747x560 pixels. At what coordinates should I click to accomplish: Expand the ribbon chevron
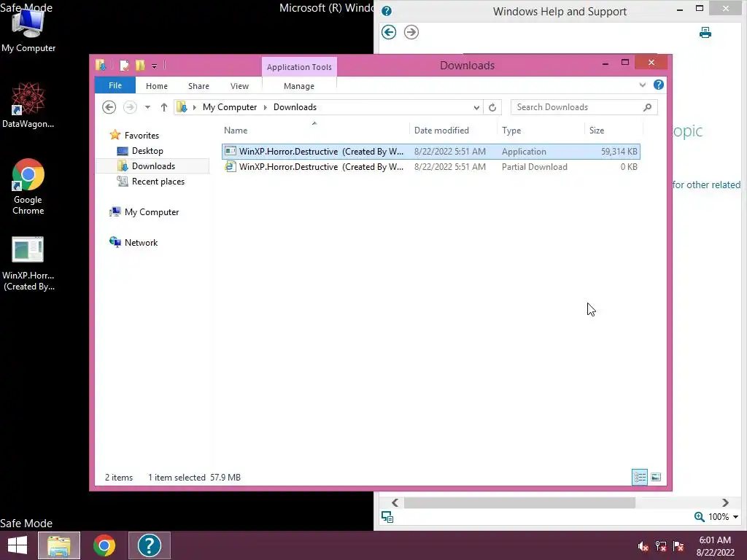tap(642, 85)
